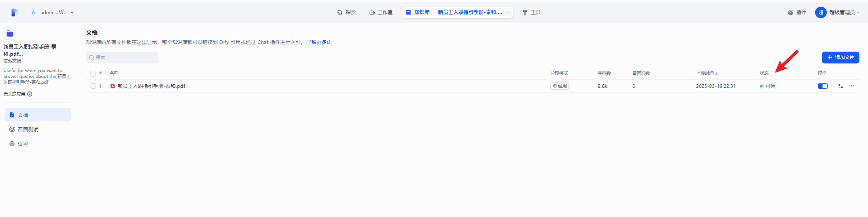Open the segment settings icon in row 1
The width and height of the screenshot is (868, 217).
point(840,86)
